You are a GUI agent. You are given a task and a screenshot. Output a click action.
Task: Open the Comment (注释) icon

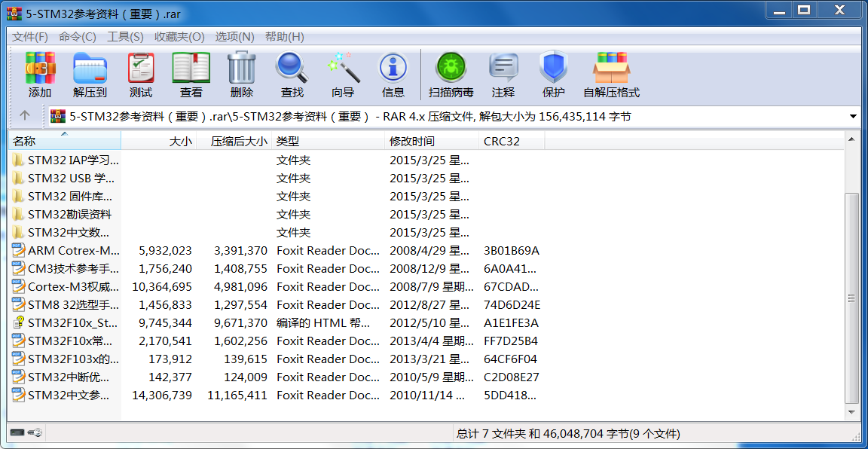pos(503,68)
